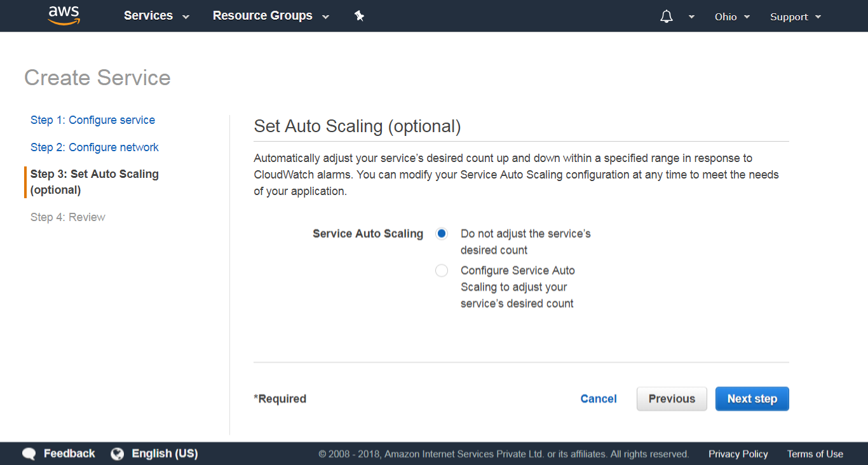
Task: Expand the Resource Groups dropdown
Action: (x=271, y=16)
